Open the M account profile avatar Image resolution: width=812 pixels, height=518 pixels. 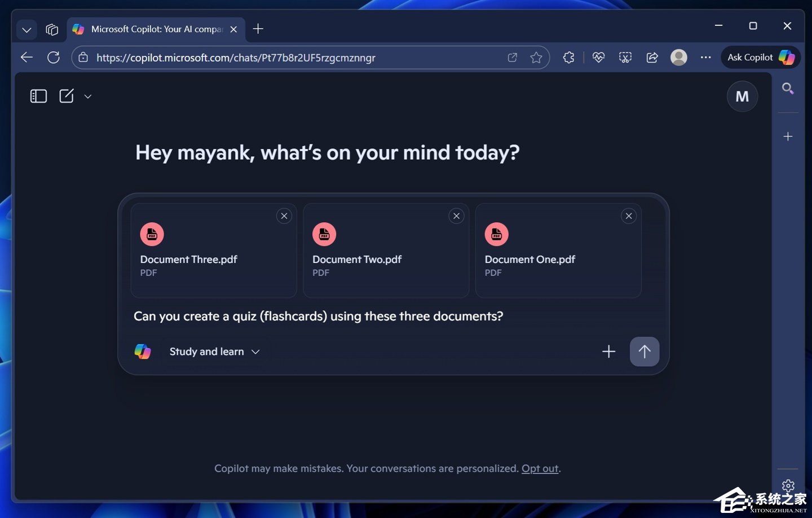pyautogui.click(x=742, y=96)
